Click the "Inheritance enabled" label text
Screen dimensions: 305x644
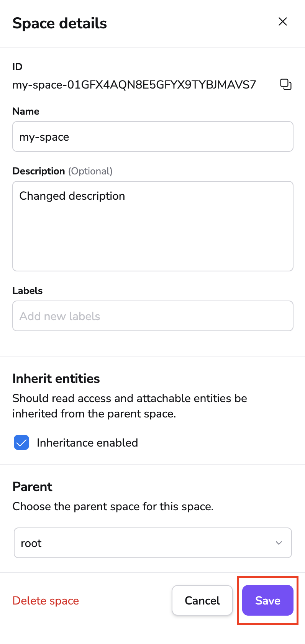[87, 443]
